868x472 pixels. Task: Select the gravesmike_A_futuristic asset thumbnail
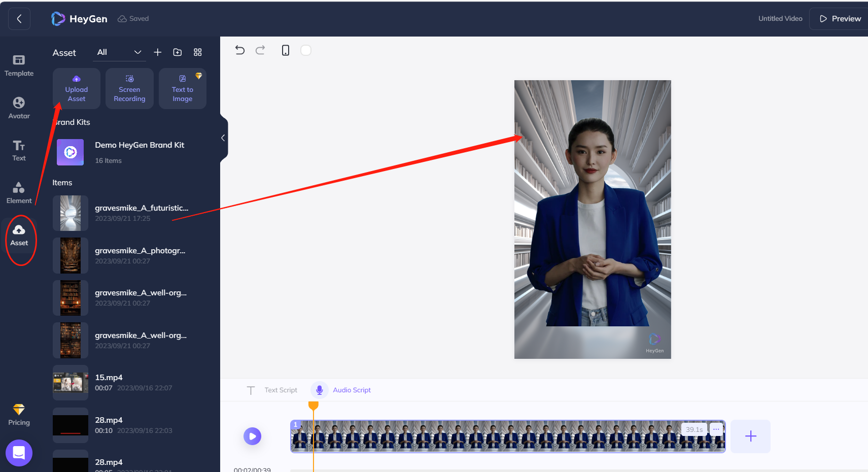71,213
